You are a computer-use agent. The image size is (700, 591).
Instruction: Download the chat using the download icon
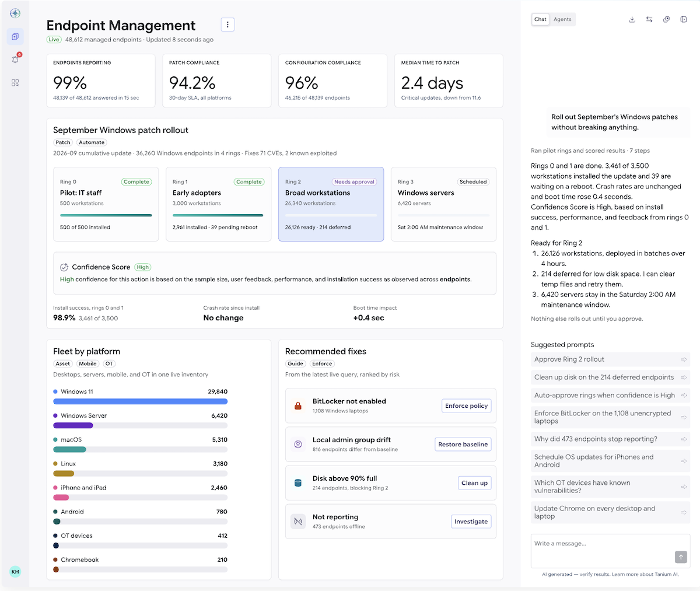click(x=632, y=19)
